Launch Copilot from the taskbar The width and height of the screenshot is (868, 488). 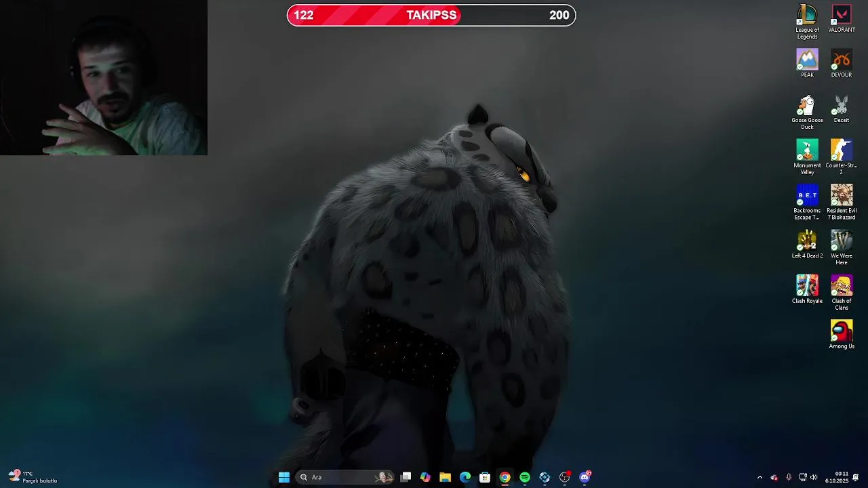coord(425,477)
